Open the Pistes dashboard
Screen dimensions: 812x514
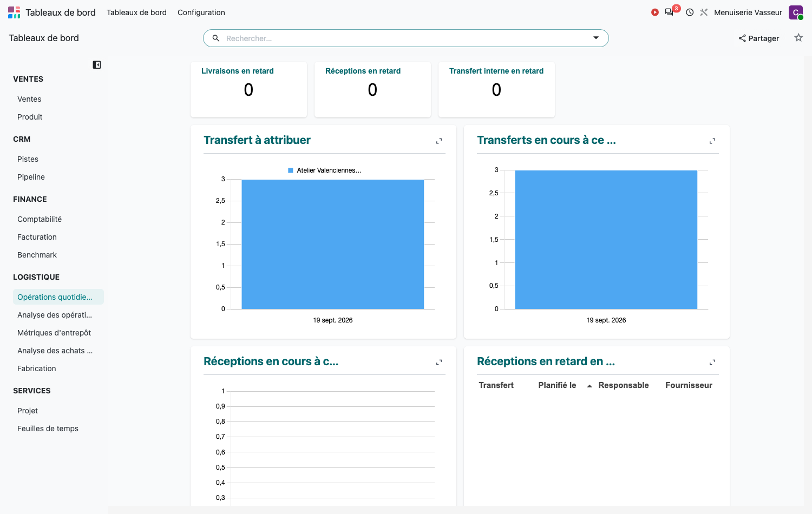(58, 159)
